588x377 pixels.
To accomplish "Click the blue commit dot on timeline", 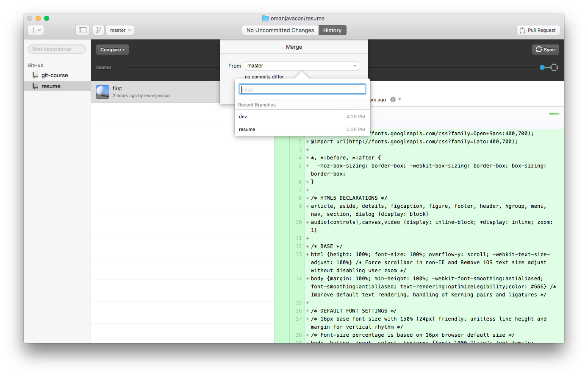I will 542,67.
